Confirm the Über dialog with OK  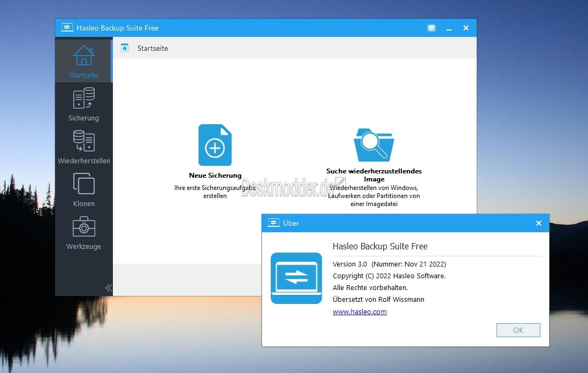[x=518, y=330]
